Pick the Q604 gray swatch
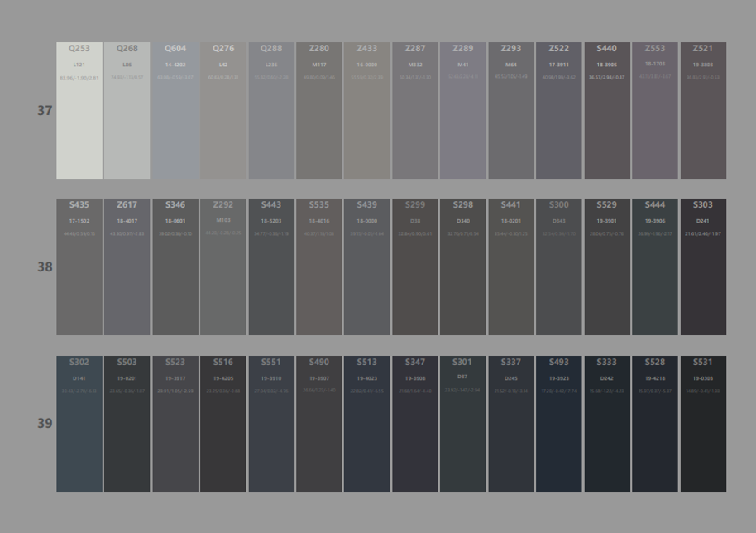The height and width of the screenshot is (533, 756). tap(175, 111)
